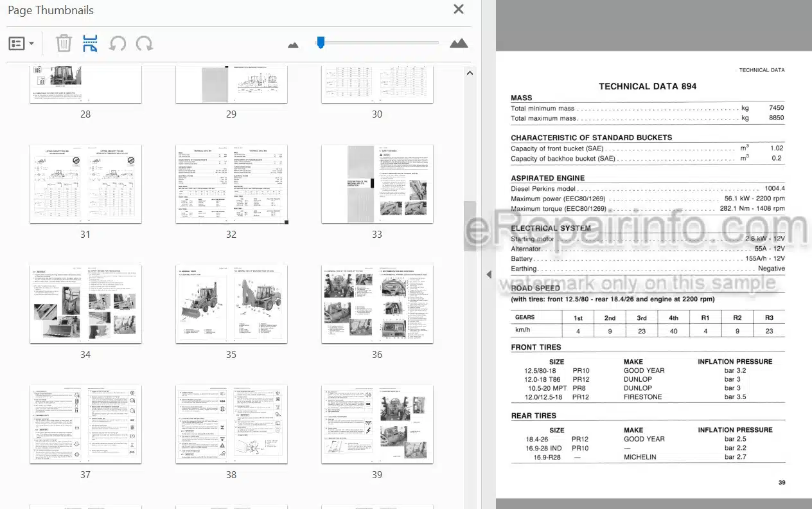Click the 'DUNLOP' make in the 10.5-20 MPT row
This screenshot has width=812, height=509.
click(x=638, y=388)
